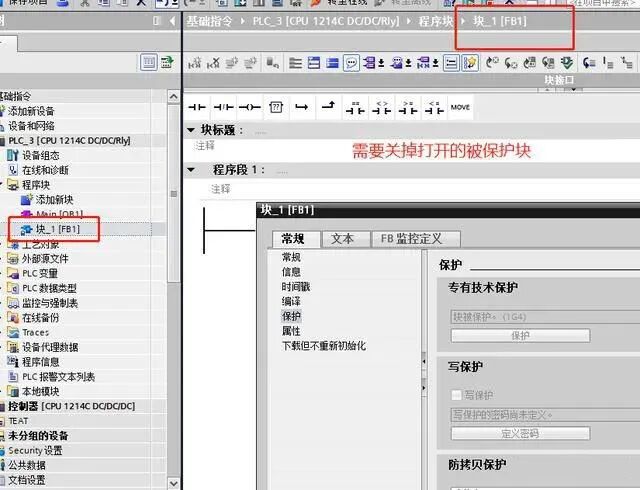Viewport: 640px width, 490px height.
Task: Open dropdown arrow beside absolute/symbolic operands icon
Action: click(x=381, y=63)
